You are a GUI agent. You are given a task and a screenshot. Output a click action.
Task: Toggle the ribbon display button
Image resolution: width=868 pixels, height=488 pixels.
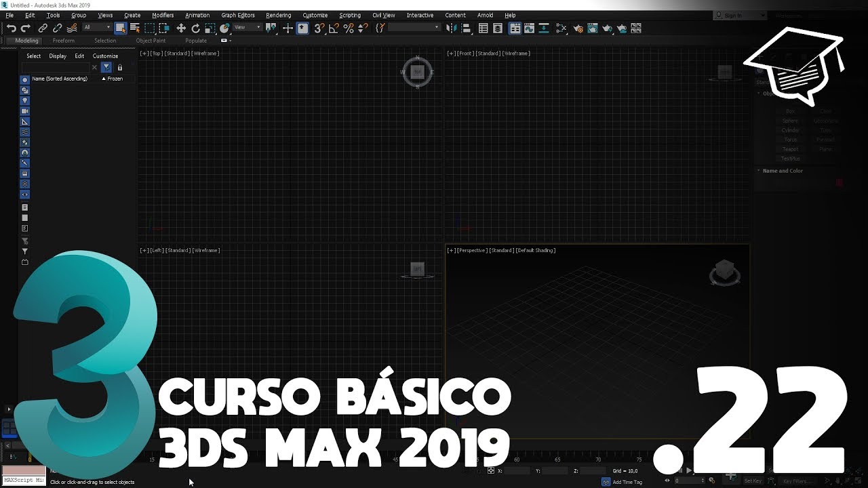coord(515,28)
